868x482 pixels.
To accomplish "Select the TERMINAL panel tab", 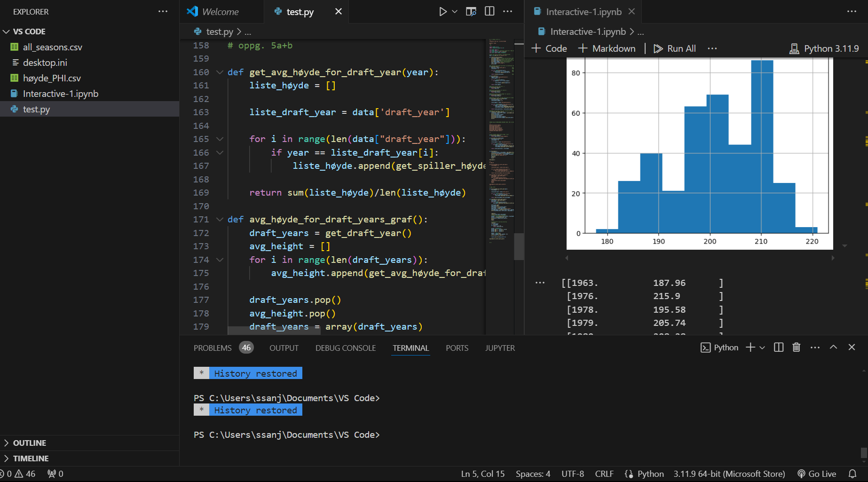I will coord(411,348).
